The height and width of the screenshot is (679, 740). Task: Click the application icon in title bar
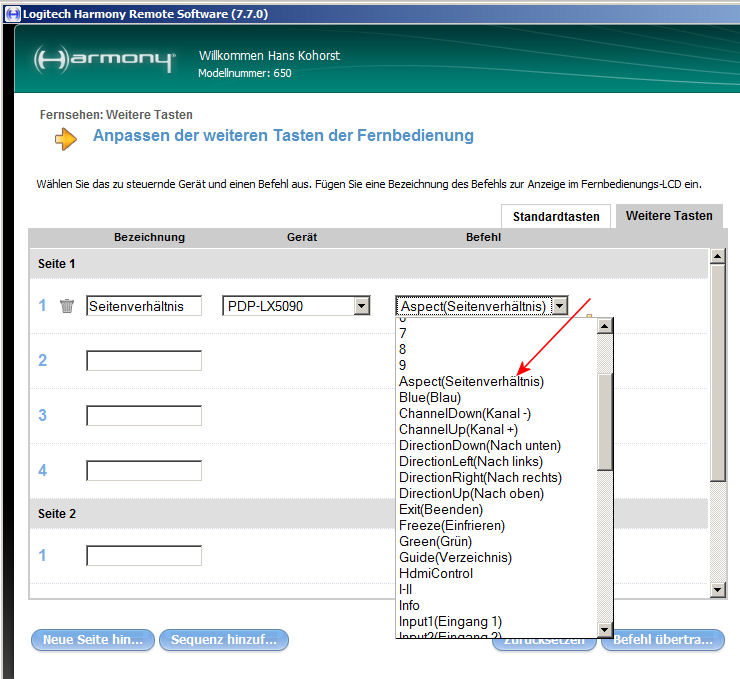click(x=10, y=14)
